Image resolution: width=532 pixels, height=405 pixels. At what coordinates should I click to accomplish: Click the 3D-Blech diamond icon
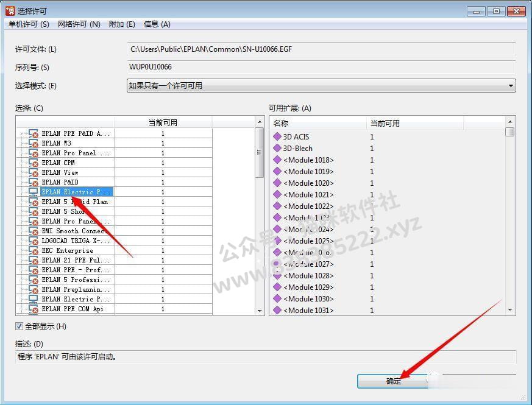pos(277,148)
